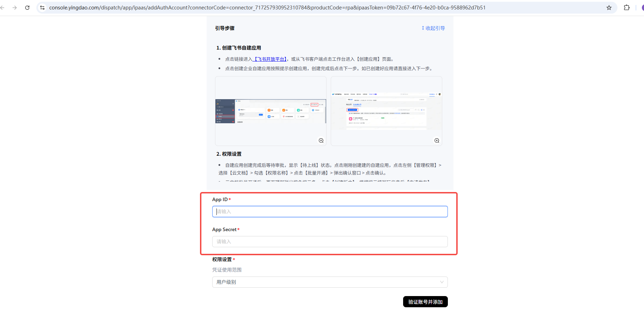Focus the App ID input field
This screenshot has height=324, width=644.
[x=330, y=212]
